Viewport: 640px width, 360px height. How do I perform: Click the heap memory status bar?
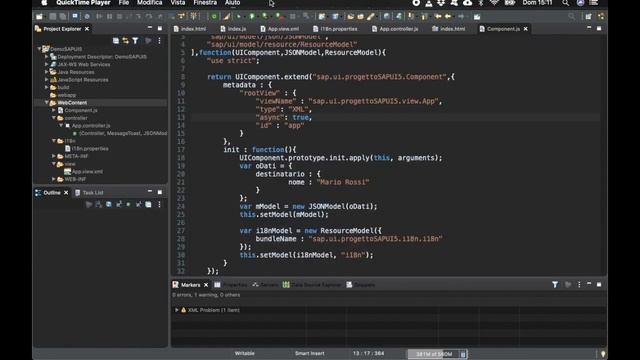tap(434, 354)
